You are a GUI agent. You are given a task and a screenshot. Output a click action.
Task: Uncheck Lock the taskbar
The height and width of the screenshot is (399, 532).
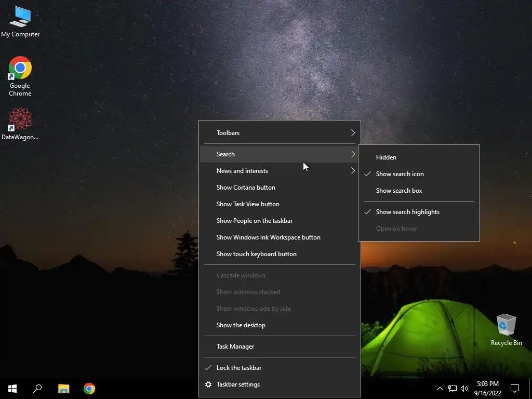click(x=280, y=368)
